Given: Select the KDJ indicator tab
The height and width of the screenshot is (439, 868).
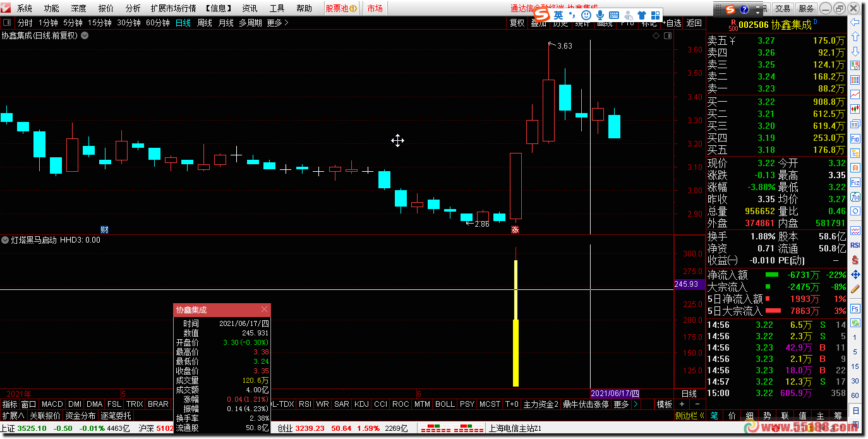Looking at the screenshot, I should pyautogui.click(x=361, y=404).
